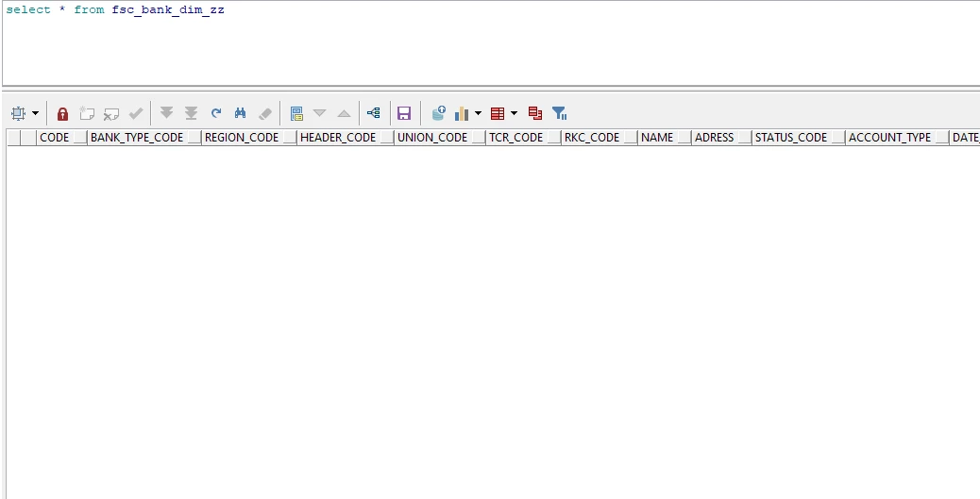
Task: Click the UNION_CODE column header
Action: (x=432, y=138)
